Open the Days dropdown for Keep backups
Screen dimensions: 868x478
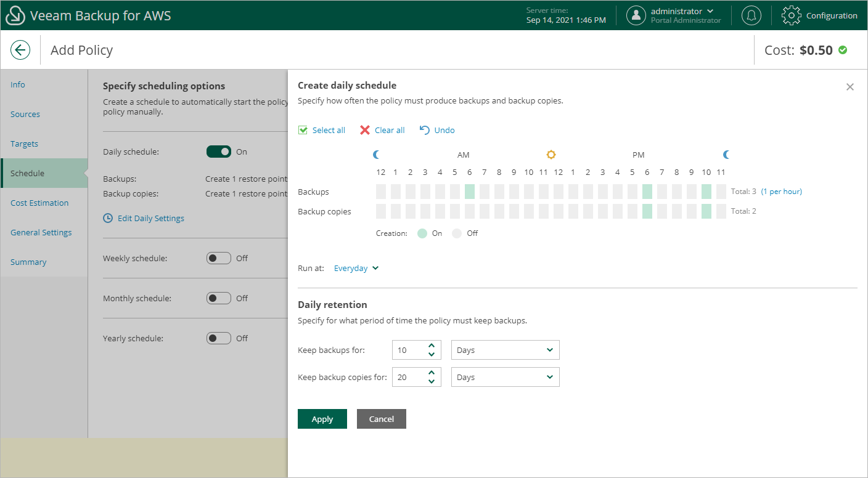[506, 350]
